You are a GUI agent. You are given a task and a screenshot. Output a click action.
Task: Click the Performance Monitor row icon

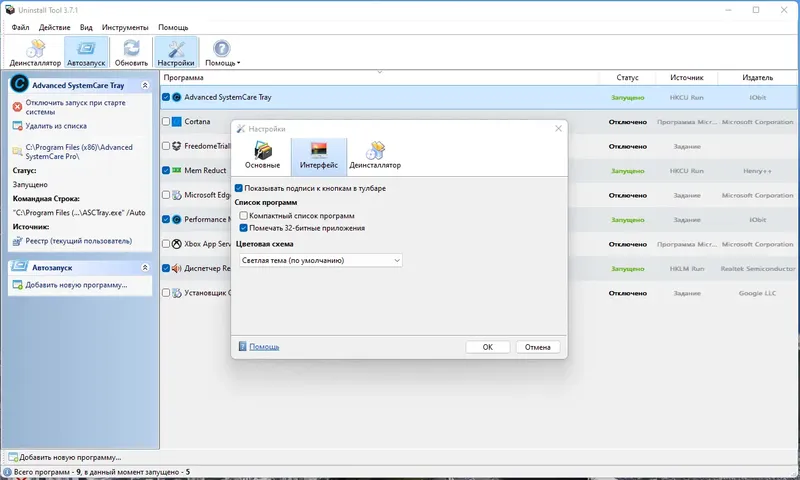pos(177,219)
